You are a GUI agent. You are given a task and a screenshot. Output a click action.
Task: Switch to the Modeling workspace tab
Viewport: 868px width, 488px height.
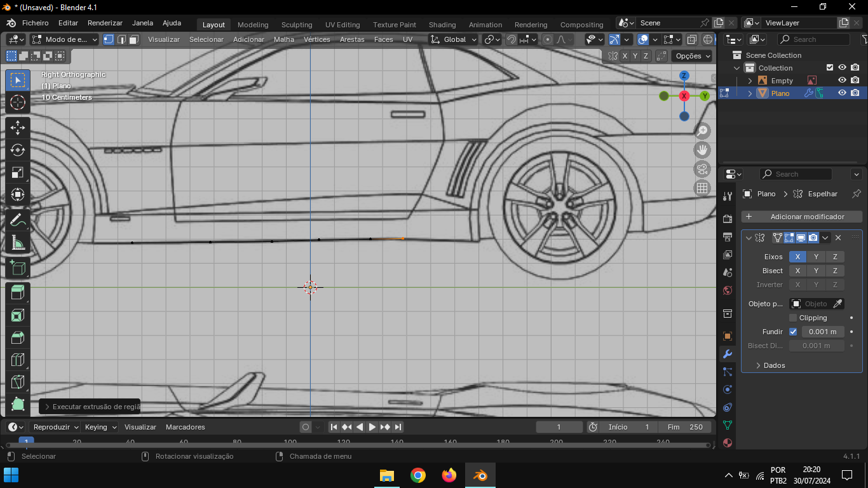pos(253,25)
